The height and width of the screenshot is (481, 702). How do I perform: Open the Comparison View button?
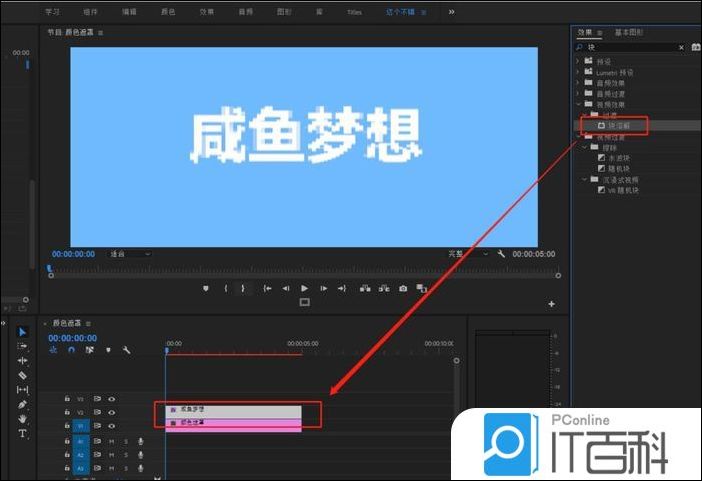[x=421, y=288]
